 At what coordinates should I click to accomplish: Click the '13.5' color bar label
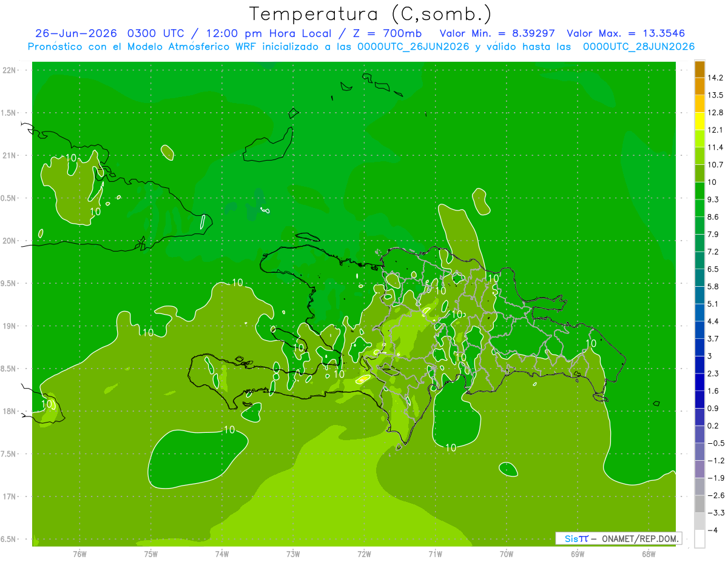[715, 95]
